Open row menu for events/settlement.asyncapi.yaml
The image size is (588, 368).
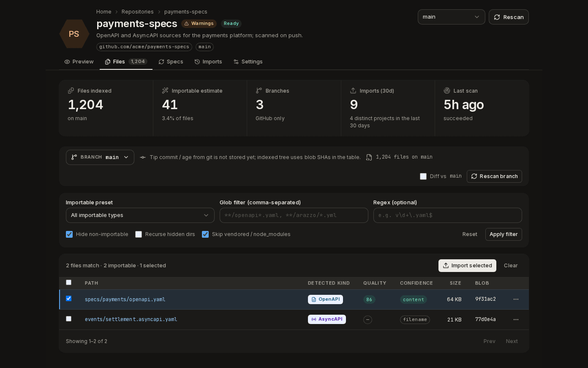point(516,320)
